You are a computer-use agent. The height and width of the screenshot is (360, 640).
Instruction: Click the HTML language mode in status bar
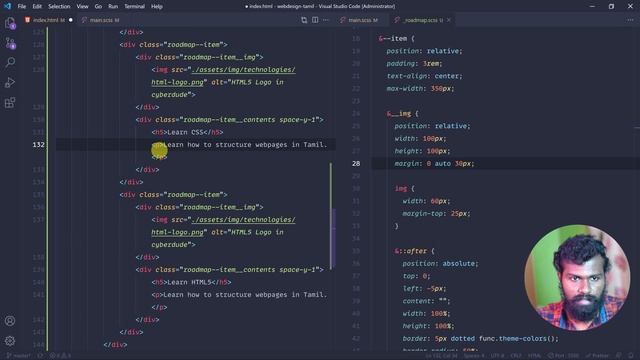coord(534,356)
